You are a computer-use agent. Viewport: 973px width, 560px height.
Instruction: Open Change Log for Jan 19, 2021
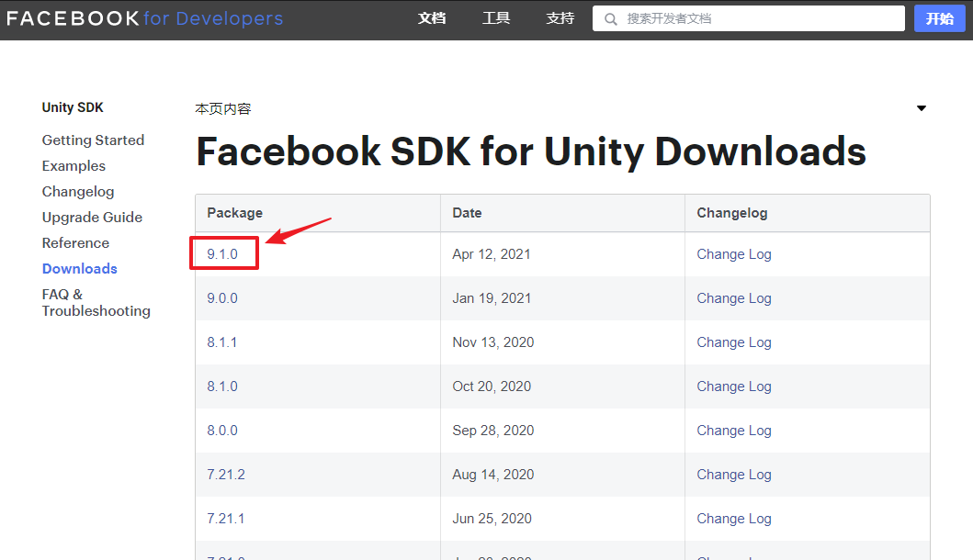pos(734,298)
